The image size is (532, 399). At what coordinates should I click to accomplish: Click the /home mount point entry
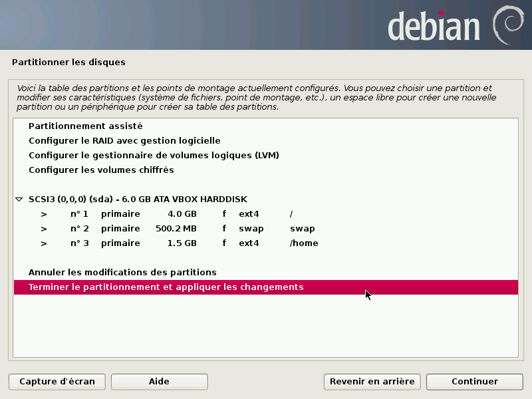pyautogui.click(x=304, y=243)
